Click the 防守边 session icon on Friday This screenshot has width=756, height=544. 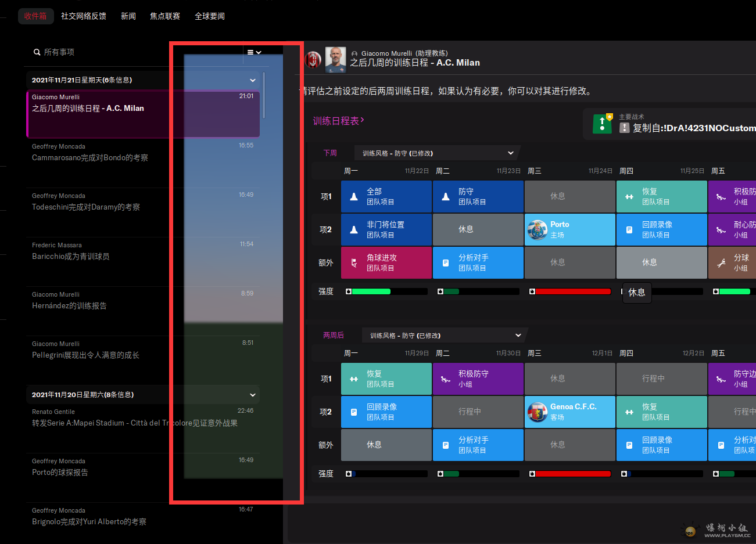tap(721, 379)
